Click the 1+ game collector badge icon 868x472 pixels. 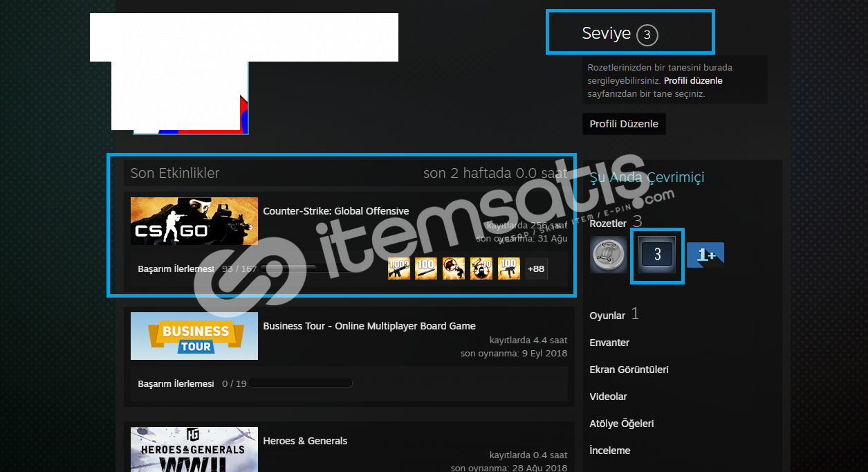point(705,255)
